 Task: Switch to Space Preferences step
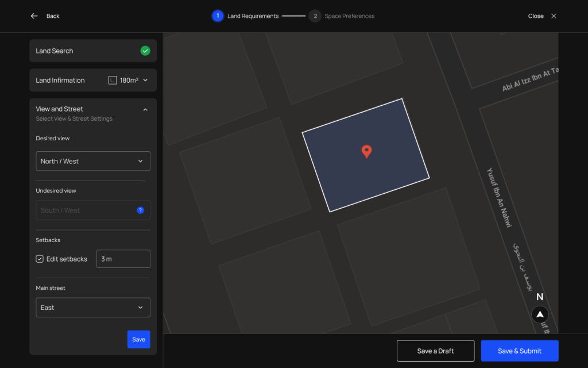(x=349, y=16)
